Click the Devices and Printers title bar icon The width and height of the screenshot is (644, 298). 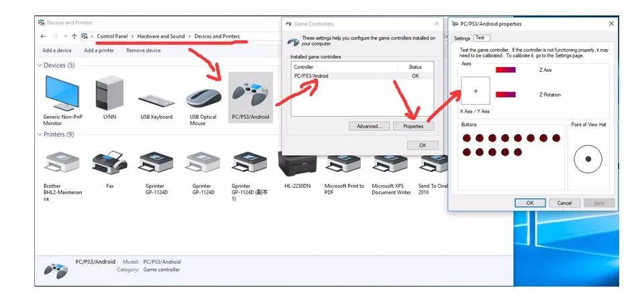pos(42,23)
